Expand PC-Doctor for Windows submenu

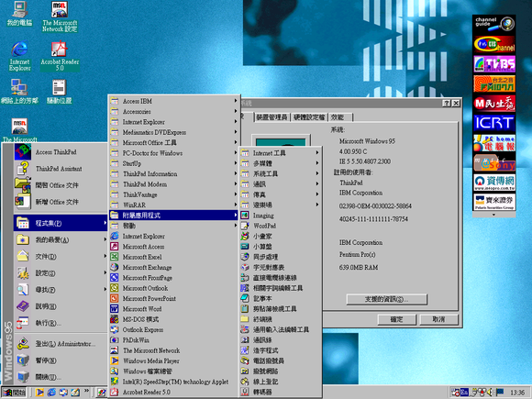[173, 153]
